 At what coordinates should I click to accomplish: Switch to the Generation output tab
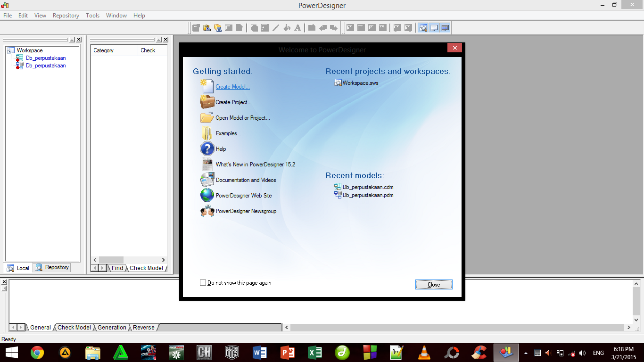pyautogui.click(x=112, y=327)
